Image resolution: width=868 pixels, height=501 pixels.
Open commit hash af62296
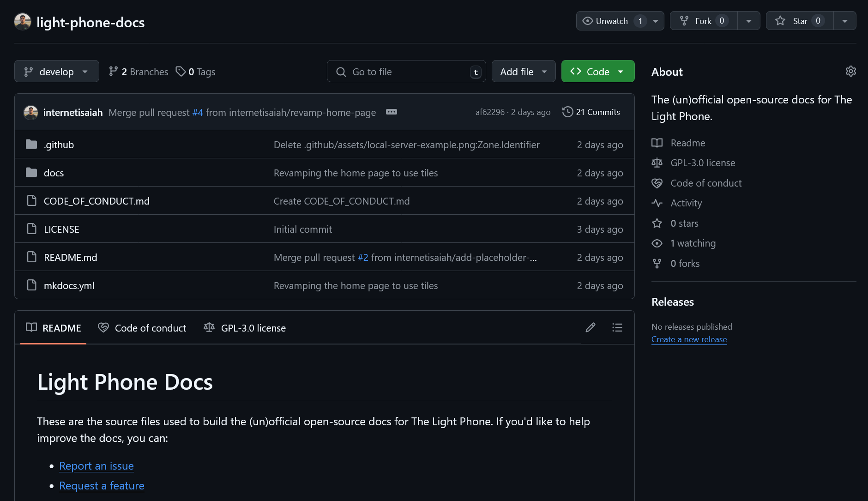(x=490, y=112)
